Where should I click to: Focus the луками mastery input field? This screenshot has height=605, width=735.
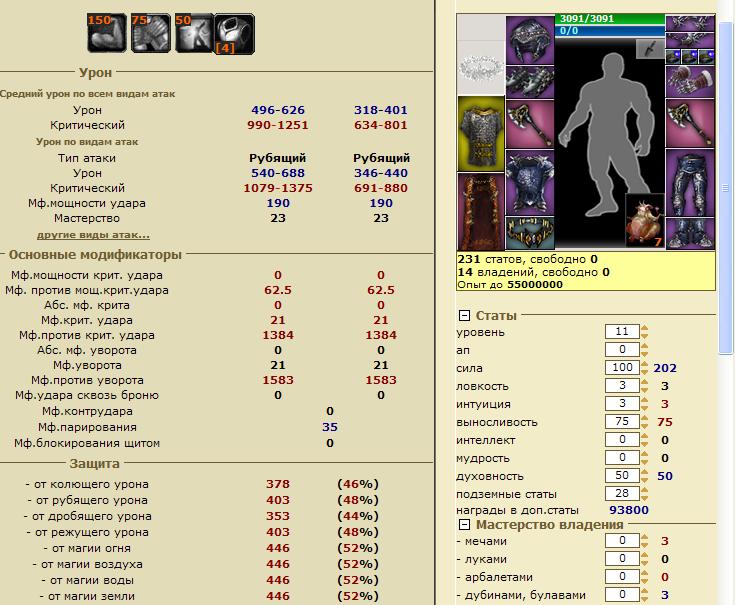pos(622,559)
